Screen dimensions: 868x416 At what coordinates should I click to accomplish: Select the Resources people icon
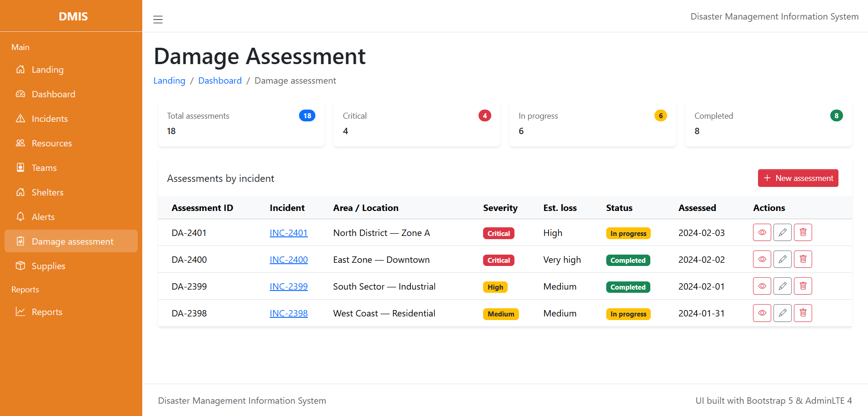(21, 143)
